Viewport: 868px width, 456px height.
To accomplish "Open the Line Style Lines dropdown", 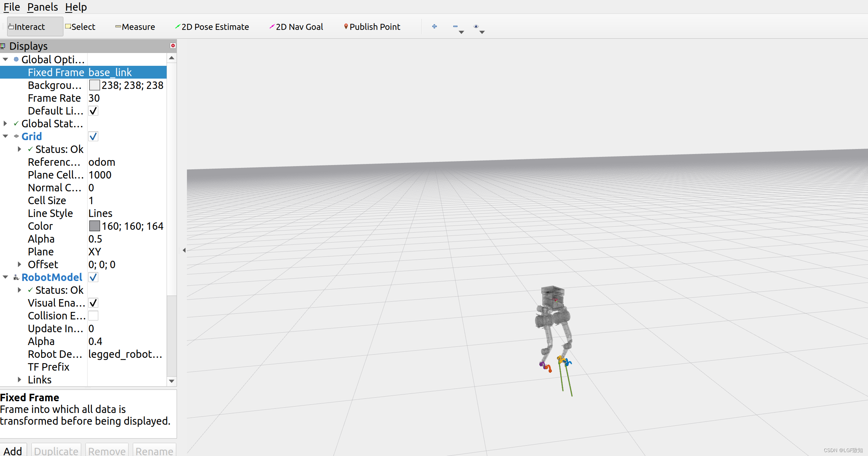I will click(x=127, y=213).
